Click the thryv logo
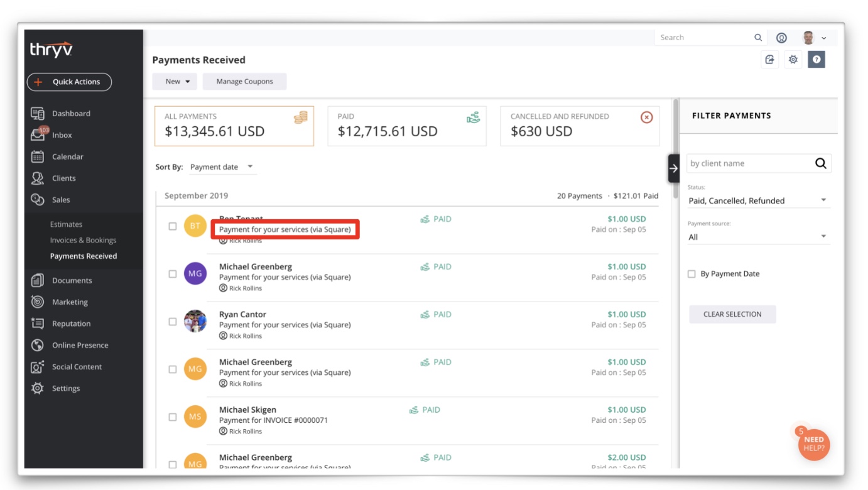Screen dimensions: 868x490 coord(52,50)
